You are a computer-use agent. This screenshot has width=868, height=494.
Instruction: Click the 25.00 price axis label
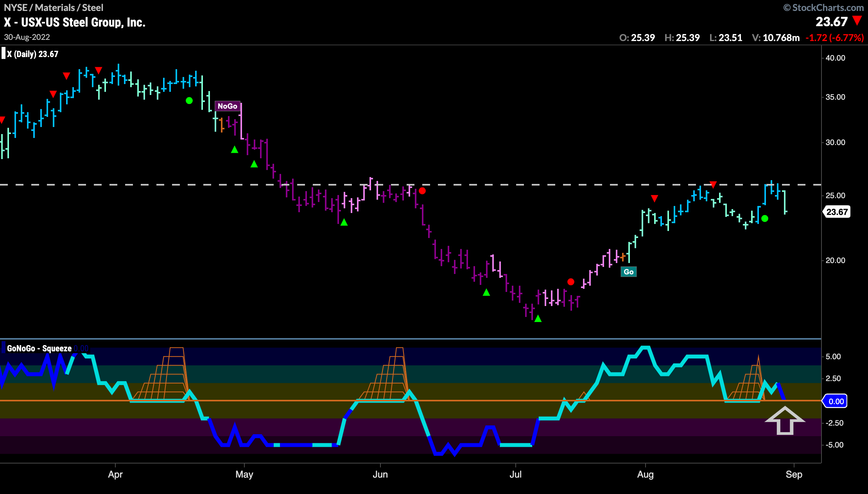836,195
